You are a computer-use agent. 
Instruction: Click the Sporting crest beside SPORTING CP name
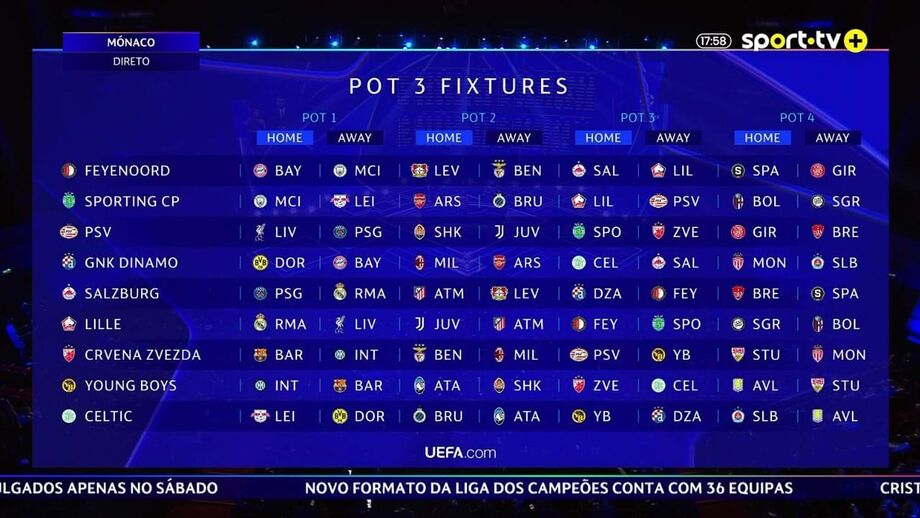(x=68, y=201)
